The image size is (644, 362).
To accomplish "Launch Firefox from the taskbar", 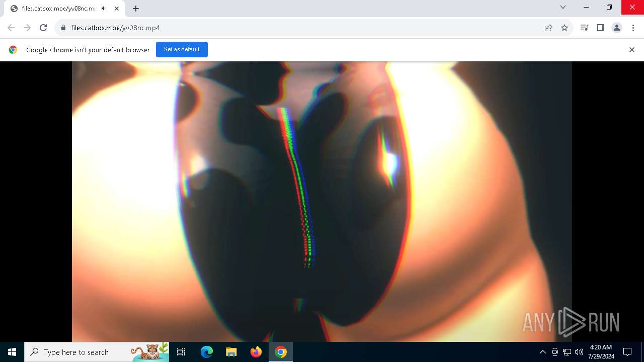I will [x=256, y=352].
